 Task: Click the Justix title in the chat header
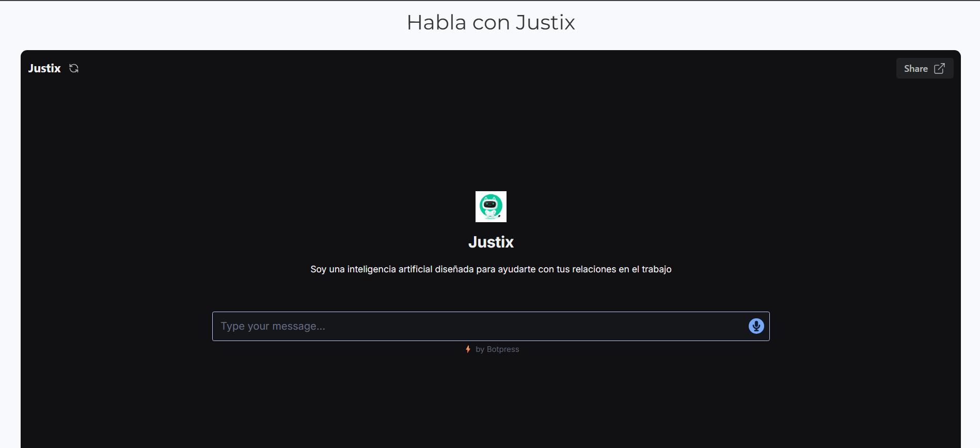pos(44,68)
